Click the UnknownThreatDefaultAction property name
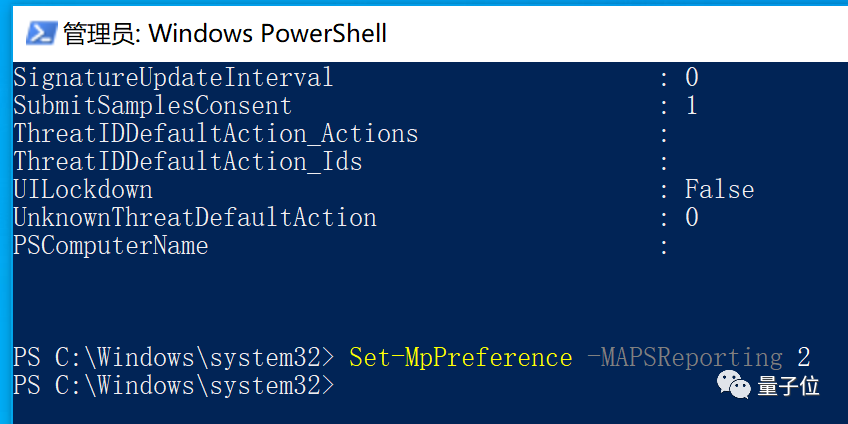The height and width of the screenshot is (424, 848). 194,217
